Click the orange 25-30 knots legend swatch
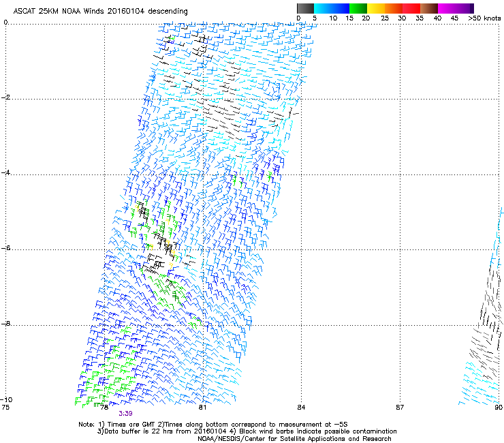 tap(394, 8)
